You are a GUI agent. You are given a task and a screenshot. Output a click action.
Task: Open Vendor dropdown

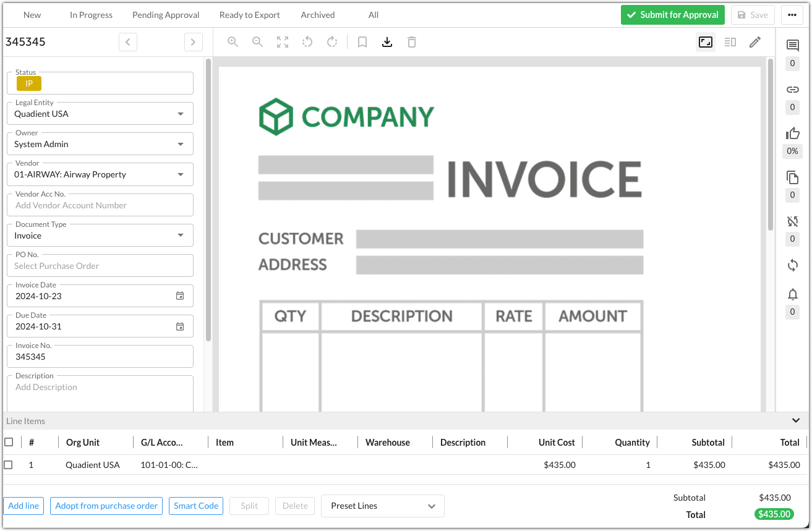coord(100,174)
